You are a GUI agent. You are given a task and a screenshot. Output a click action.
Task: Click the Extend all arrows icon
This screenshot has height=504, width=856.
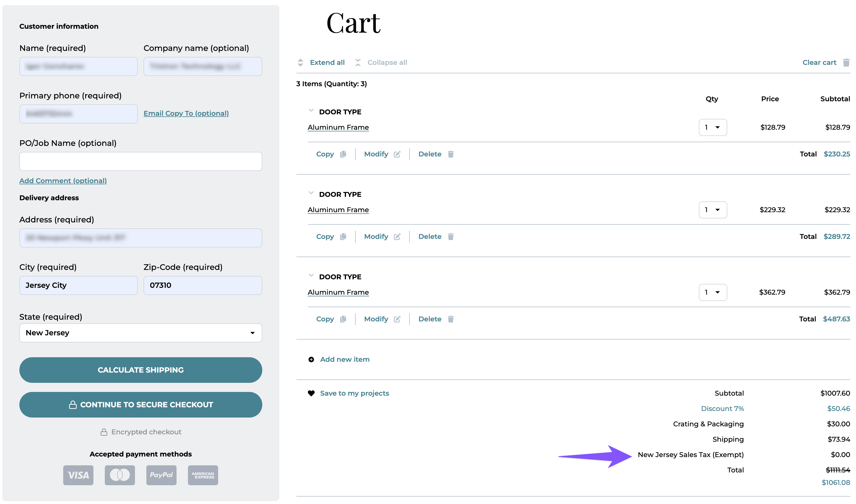point(300,63)
